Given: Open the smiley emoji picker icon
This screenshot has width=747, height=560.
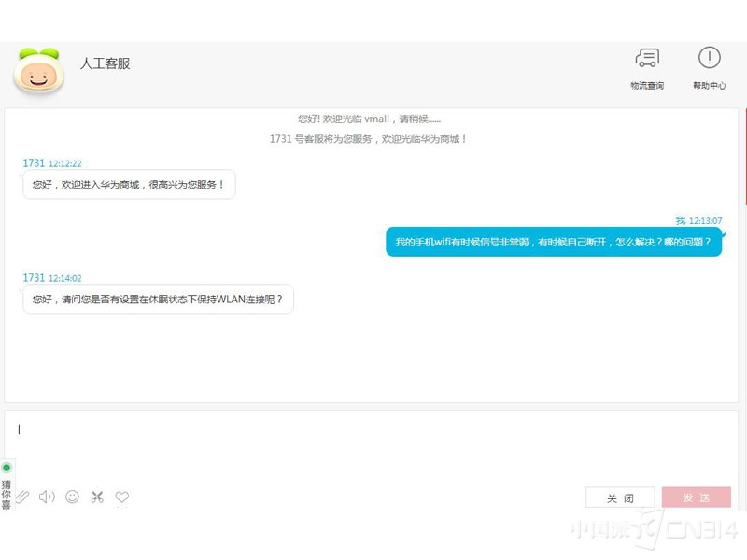Looking at the screenshot, I should pyautogui.click(x=72, y=497).
